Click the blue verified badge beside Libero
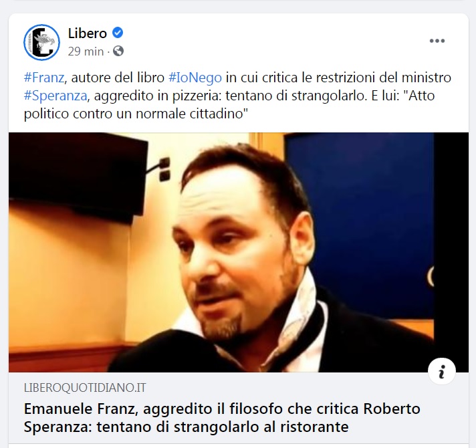The height and width of the screenshot is (448, 476). coord(118,33)
